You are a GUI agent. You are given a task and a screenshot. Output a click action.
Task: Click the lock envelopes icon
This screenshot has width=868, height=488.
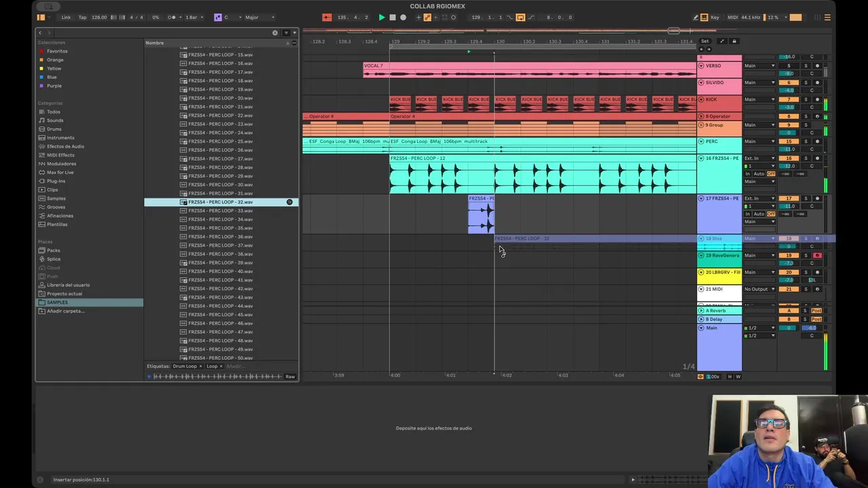[734, 41]
